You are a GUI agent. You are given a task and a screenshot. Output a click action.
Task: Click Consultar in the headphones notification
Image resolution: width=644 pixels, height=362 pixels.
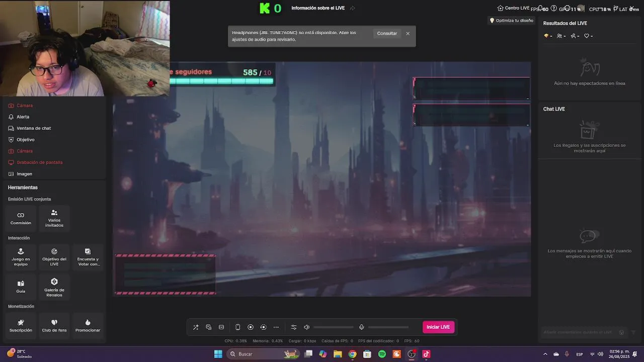[387, 33]
